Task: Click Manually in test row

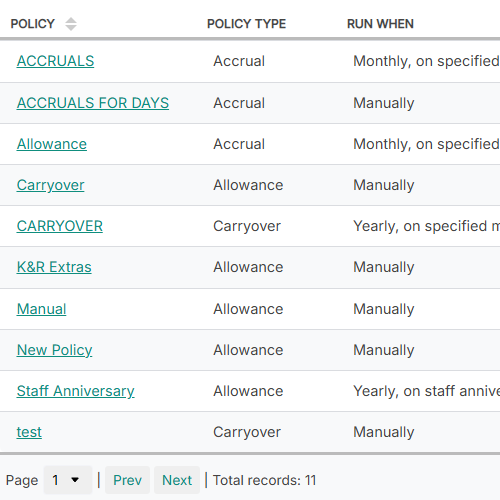Action: pos(383,432)
